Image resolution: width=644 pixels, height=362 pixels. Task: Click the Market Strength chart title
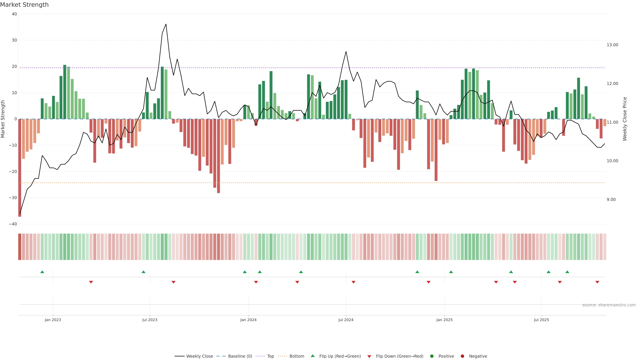coord(24,5)
